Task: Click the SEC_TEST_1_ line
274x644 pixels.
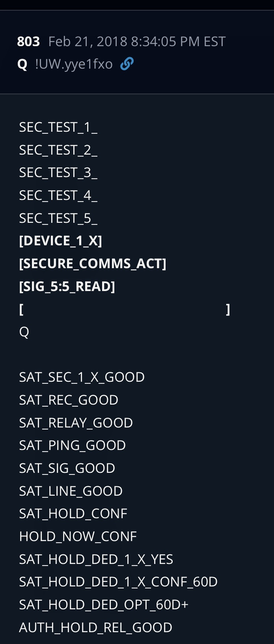Action: (x=58, y=127)
